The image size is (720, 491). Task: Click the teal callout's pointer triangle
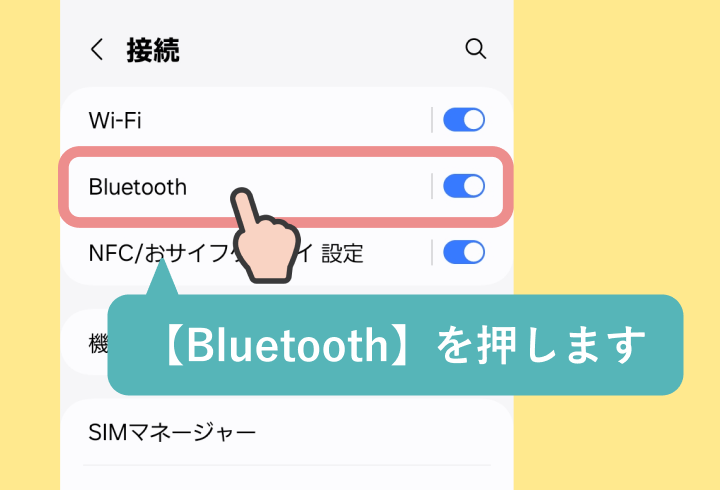coord(162,277)
